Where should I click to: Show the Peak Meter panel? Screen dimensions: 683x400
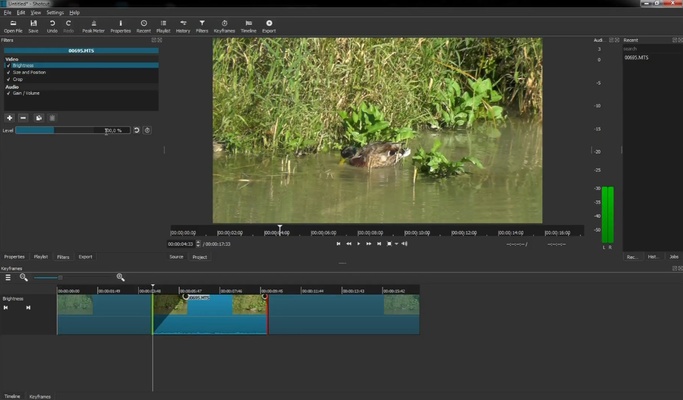tap(94, 26)
